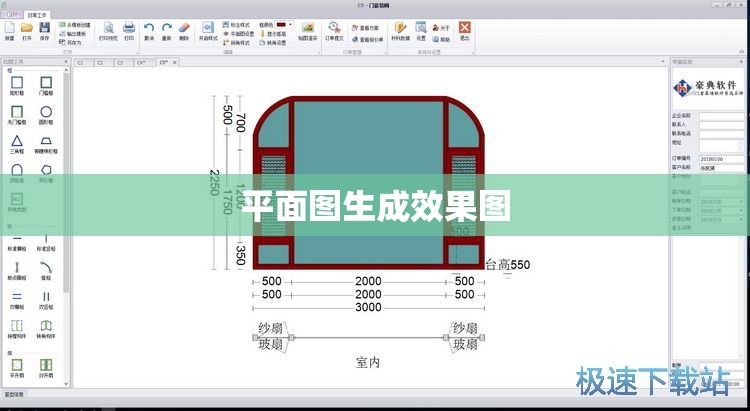Open the frame color dropdown
The image size is (750, 411).
(290, 24)
